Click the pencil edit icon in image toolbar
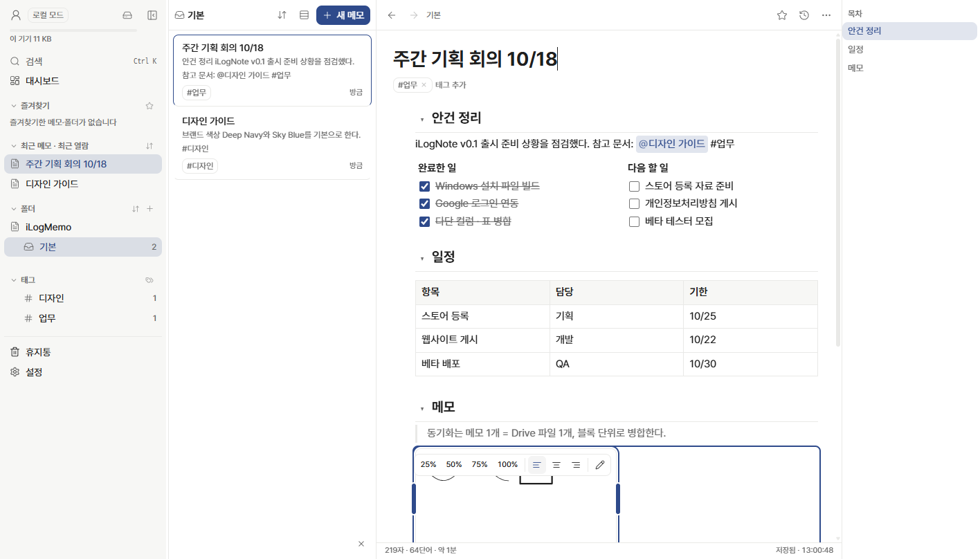This screenshot has width=980, height=559. coord(600,465)
